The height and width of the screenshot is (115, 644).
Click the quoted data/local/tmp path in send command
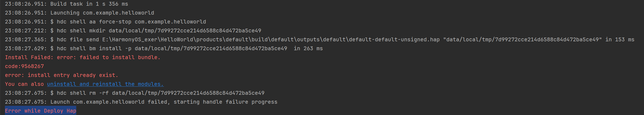click(523, 39)
